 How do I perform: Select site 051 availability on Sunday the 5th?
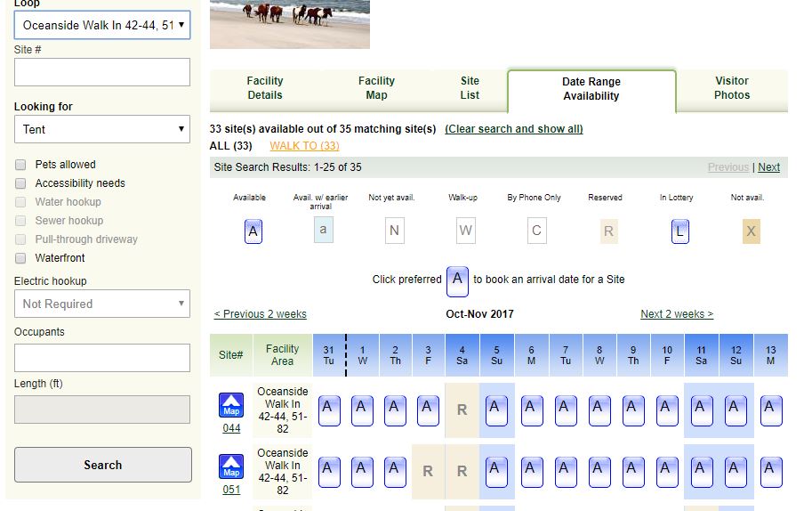496,471
